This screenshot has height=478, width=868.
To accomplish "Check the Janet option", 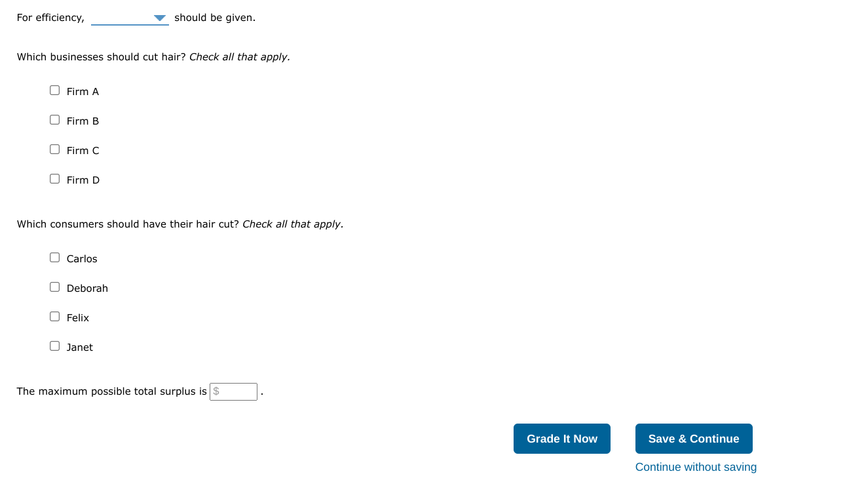I will [x=54, y=346].
